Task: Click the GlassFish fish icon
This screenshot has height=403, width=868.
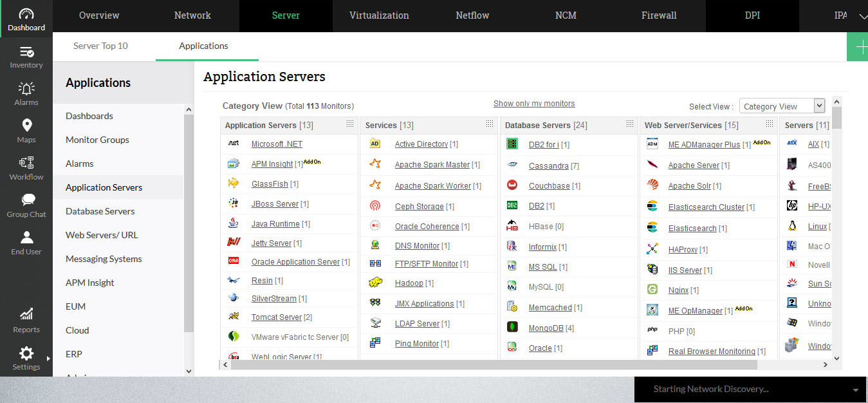Action: pos(234,183)
